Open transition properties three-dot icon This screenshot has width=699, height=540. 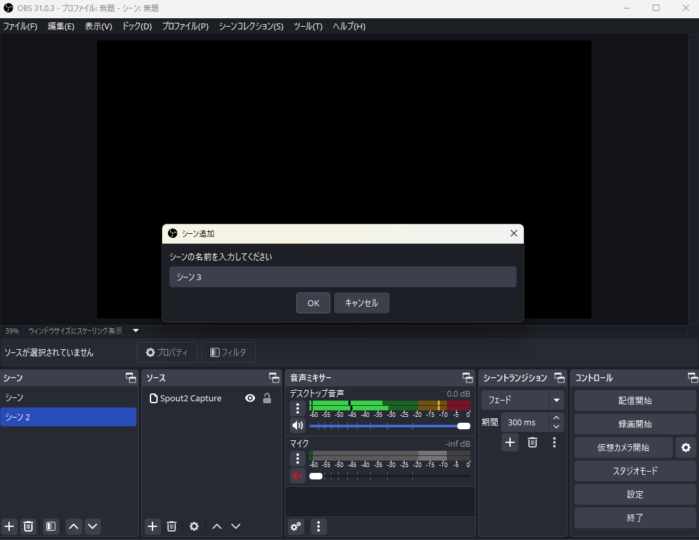(x=554, y=442)
